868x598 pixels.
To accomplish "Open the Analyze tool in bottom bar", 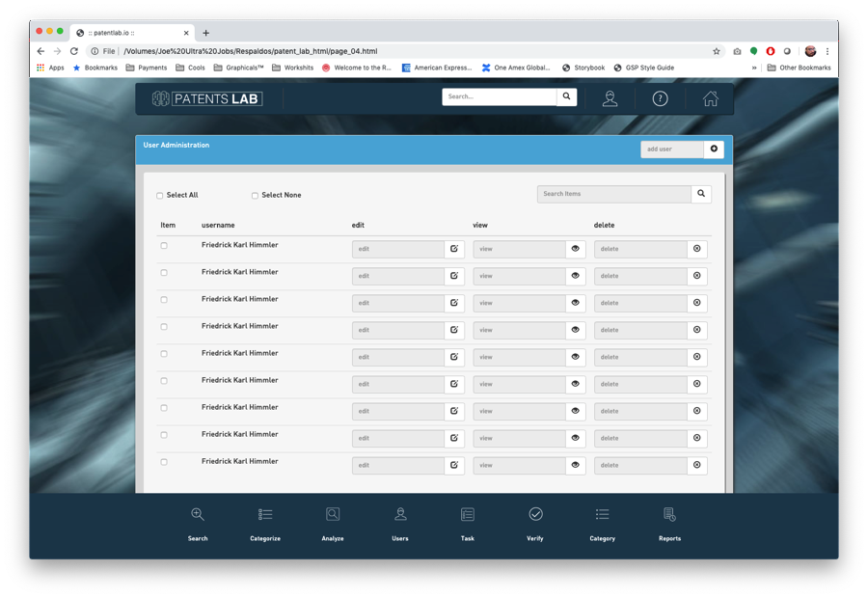I will click(x=333, y=523).
